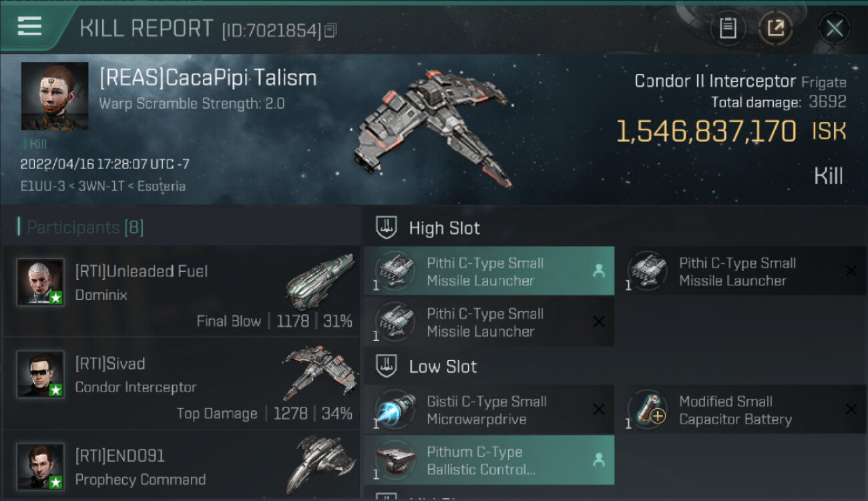Copy the kill report ID

pyautogui.click(x=332, y=30)
